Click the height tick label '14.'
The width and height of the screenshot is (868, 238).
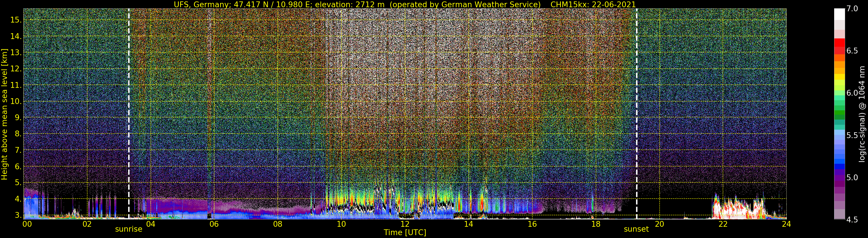[x=16, y=36]
